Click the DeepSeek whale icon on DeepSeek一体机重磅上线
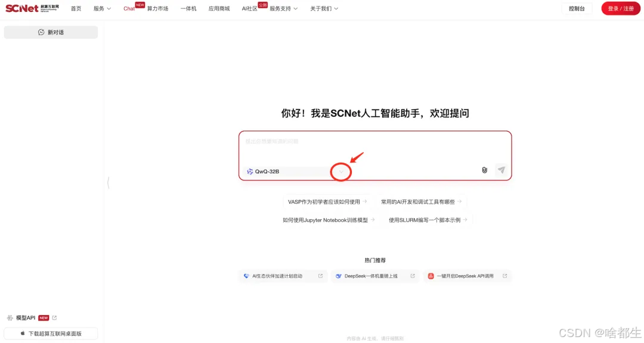This screenshot has height=343, width=644. [x=339, y=276]
